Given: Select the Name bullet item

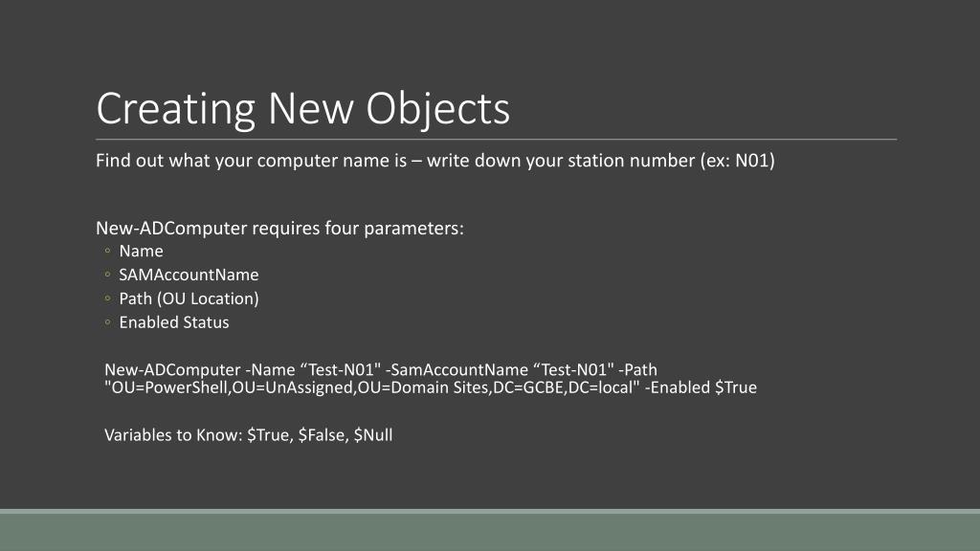Looking at the screenshot, I should [x=142, y=252].
